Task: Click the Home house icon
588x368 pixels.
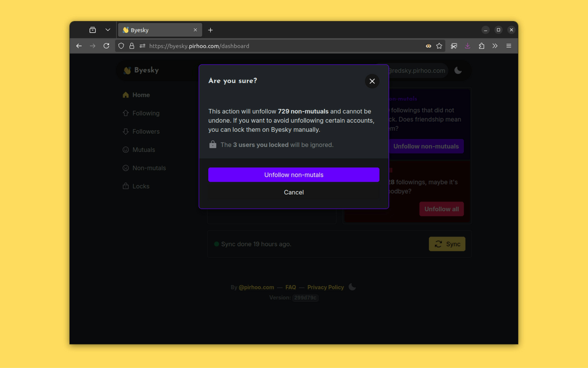Action: pyautogui.click(x=126, y=95)
